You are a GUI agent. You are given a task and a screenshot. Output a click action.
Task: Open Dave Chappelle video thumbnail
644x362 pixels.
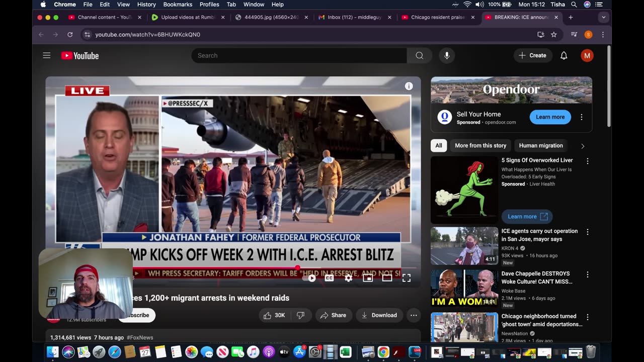click(x=464, y=289)
